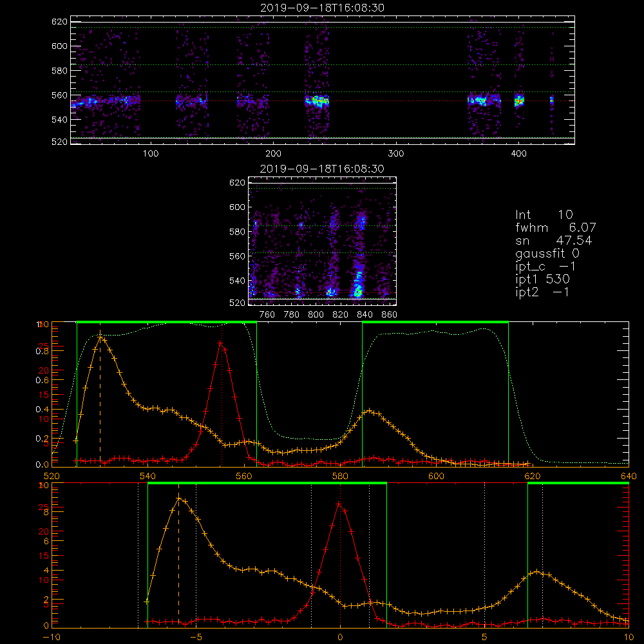
Task: Select the 'ipt_c -1' line
Action: coord(545,267)
